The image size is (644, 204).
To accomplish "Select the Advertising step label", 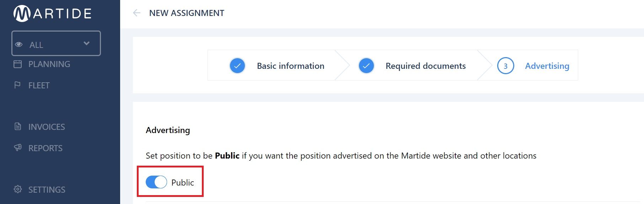I will tap(547, 66).
